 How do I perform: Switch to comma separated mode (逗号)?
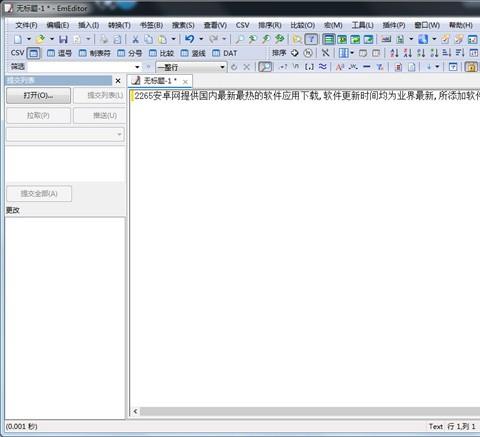pos(60,53)
